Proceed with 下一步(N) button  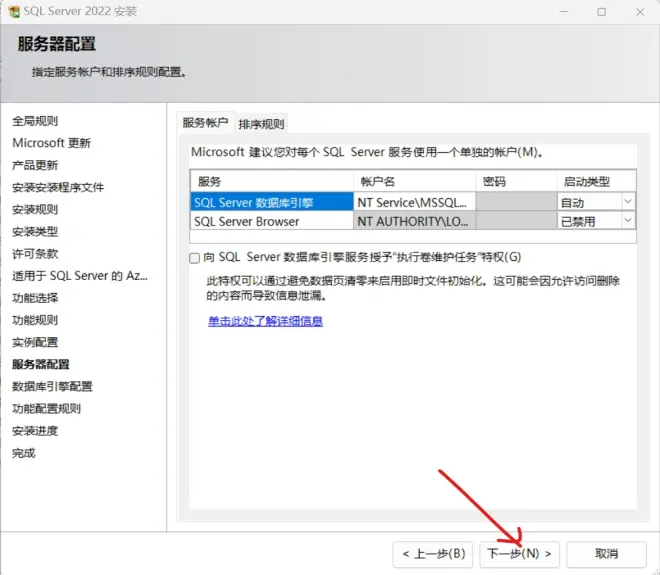click(x=519, y=554)
